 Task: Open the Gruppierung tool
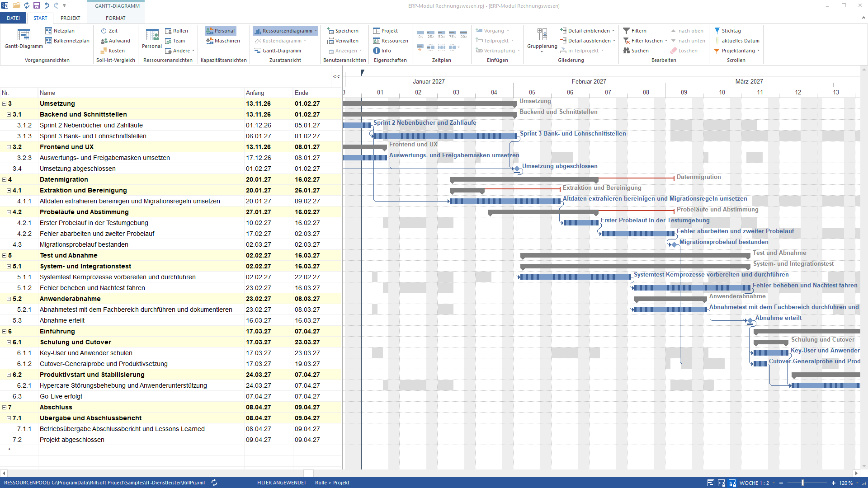(542, 39)
